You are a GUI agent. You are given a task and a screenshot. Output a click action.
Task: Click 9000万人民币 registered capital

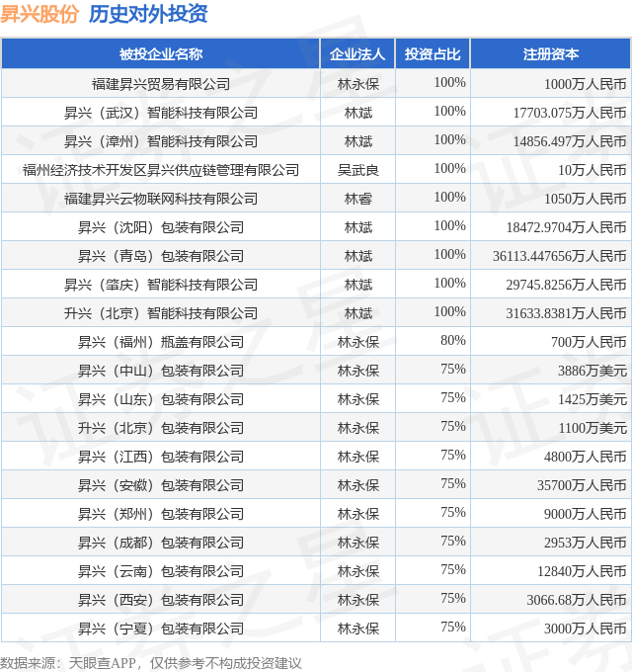(x=586, y=514)
